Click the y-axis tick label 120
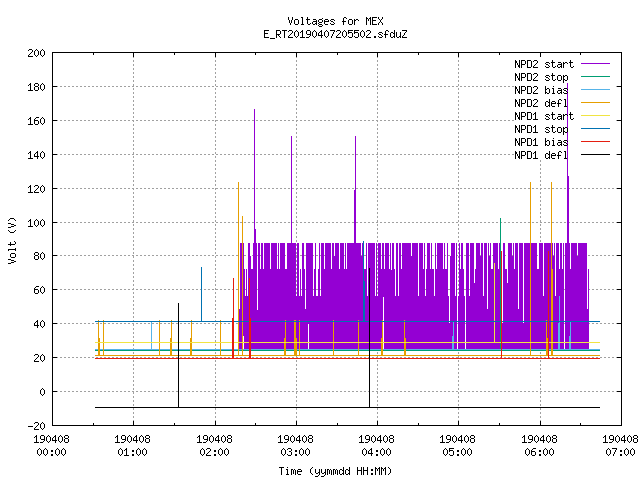This screenshot has height=480, width=640. [36, 189]
